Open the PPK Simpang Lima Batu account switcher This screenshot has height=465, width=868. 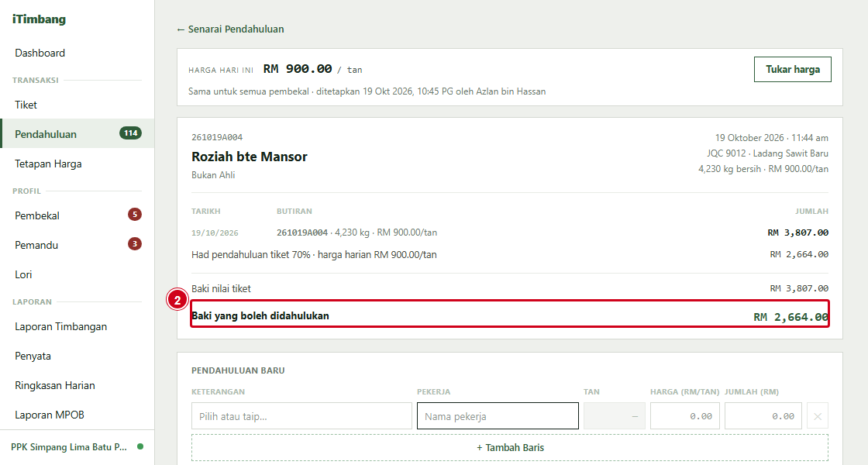coord(77,446)
